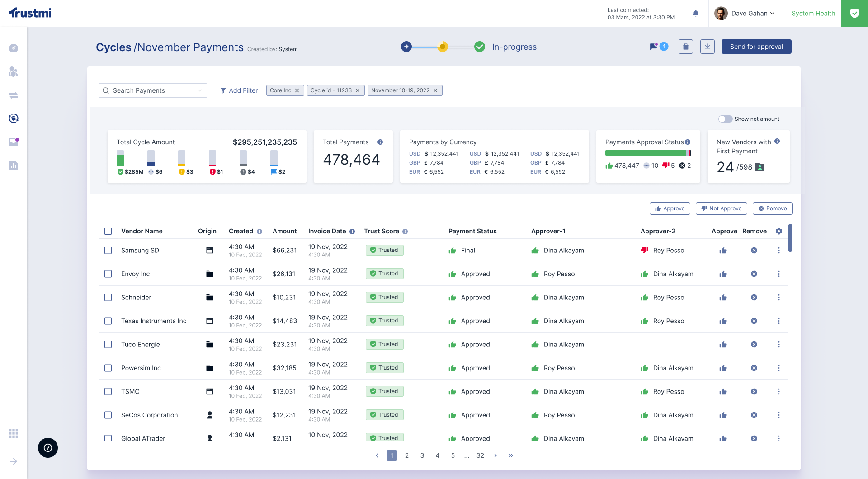The image size is (868, 479).
Task: Click the remove icon for Envoy Inc
Action: [754, 274]
